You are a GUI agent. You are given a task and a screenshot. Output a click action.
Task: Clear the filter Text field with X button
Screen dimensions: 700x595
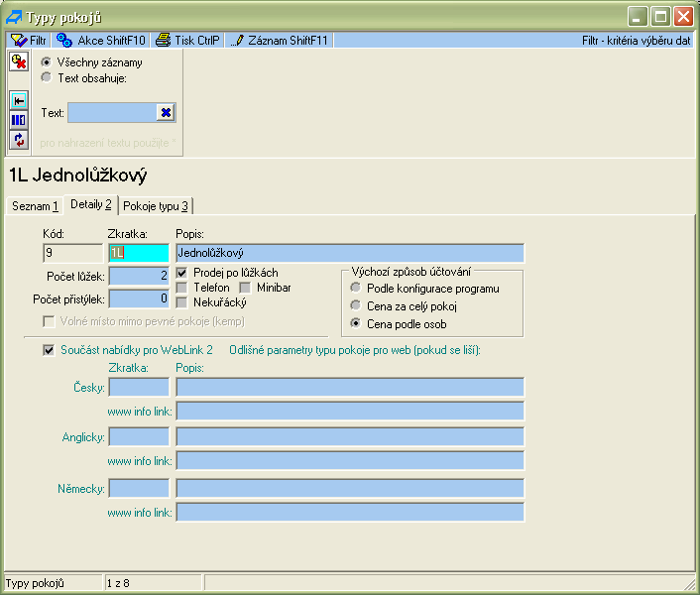166,113
